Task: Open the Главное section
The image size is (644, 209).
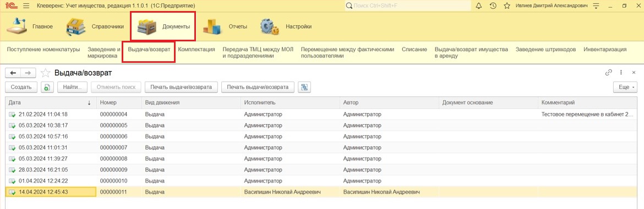Action: point(30,26)
